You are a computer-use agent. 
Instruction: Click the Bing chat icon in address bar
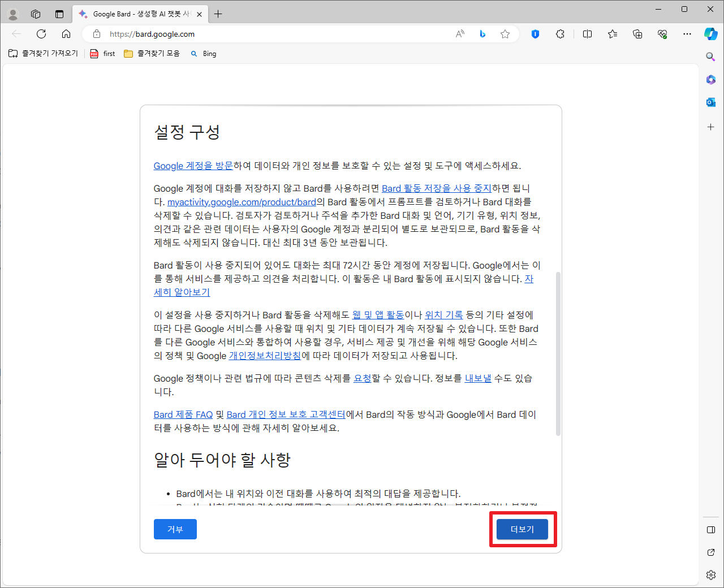pyautogui.click(x=482, y=34)
